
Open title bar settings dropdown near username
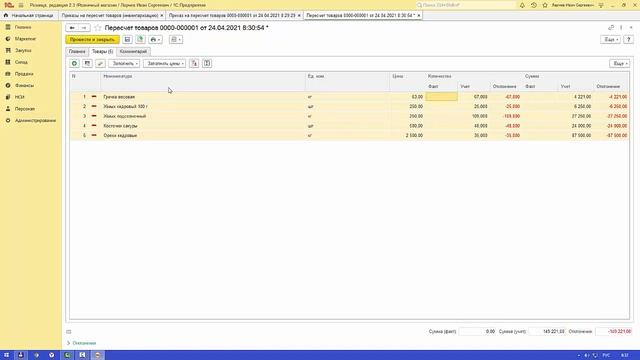pos(601,5)
